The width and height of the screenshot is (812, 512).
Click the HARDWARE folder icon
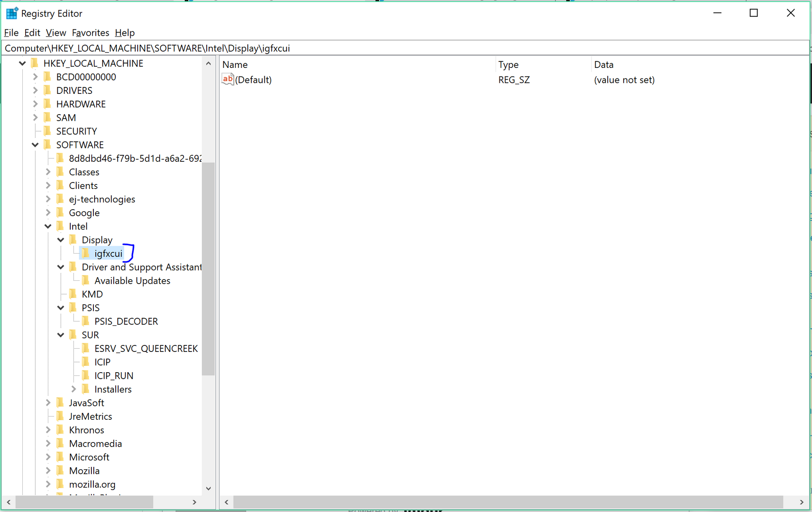point(48,104)
